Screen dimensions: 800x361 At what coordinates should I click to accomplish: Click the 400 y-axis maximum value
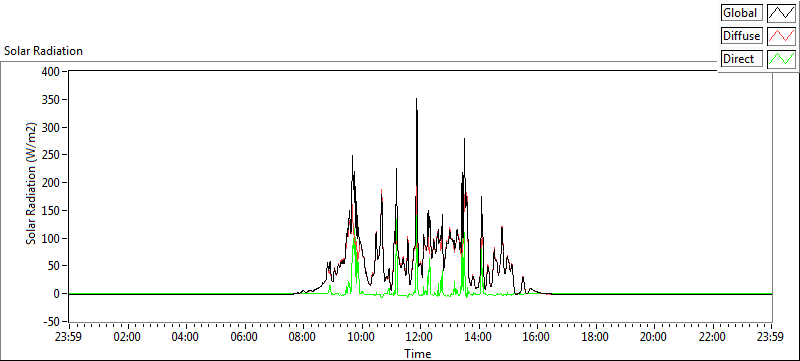[x=51, y=72]
